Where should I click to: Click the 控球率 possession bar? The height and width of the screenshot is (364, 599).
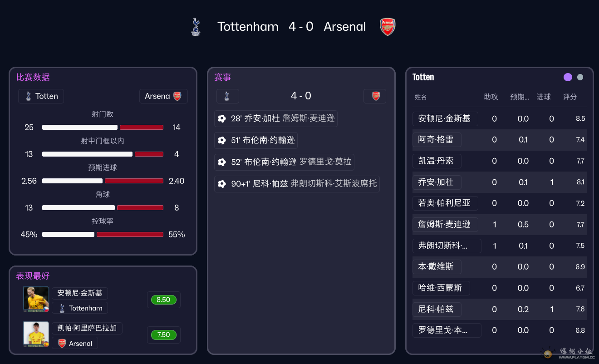click(103, 235)
